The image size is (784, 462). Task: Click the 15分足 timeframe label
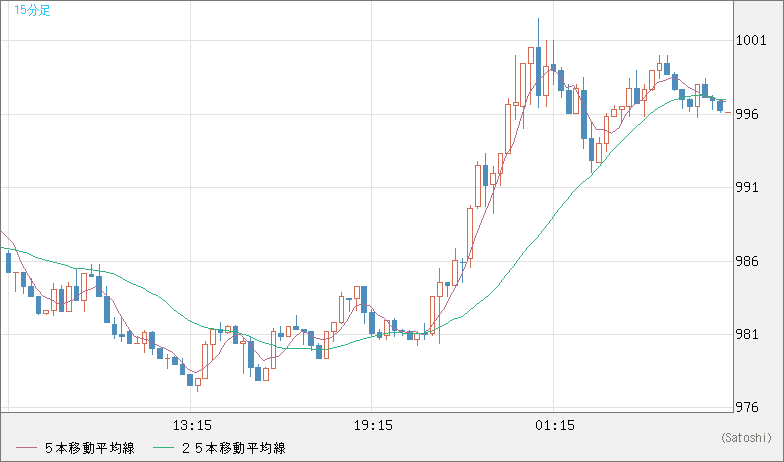pos(32,10)
